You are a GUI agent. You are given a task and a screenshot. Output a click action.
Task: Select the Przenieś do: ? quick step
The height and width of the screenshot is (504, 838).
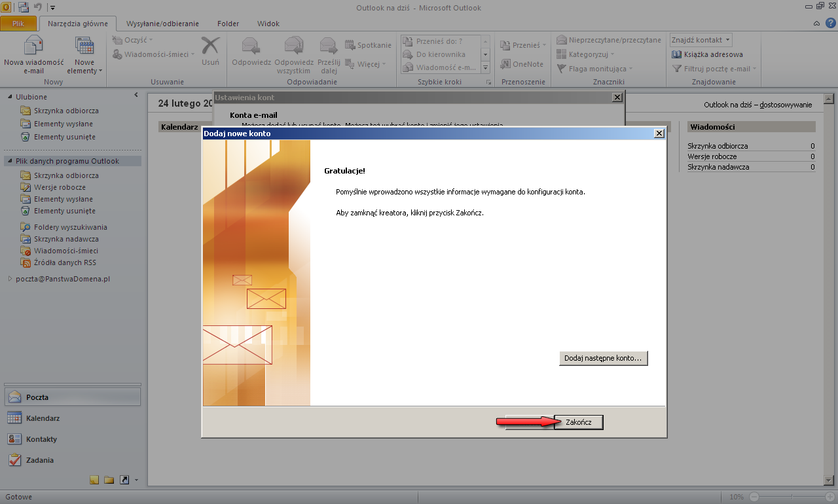pos(440,41)
